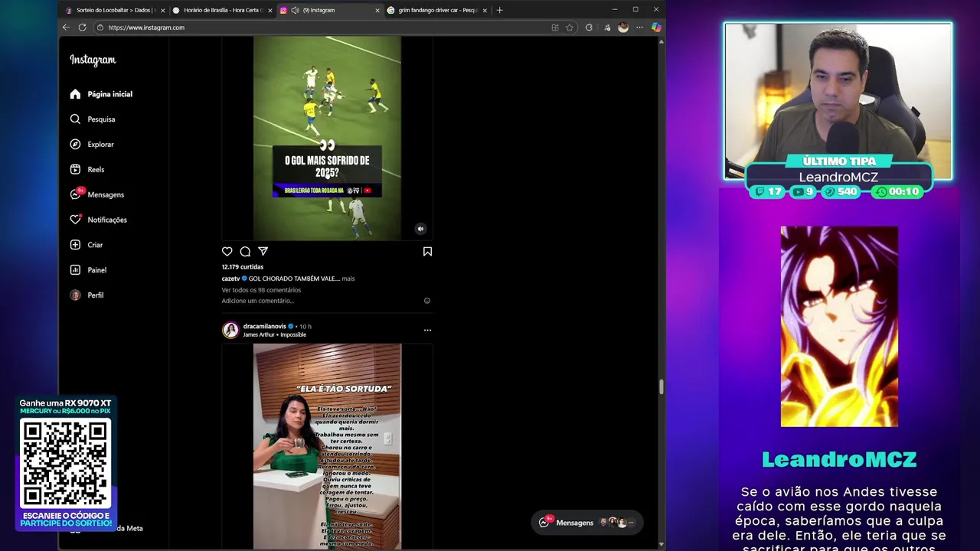This screenshot has width=980, height=551.
Task: View all 98 comentários
Action: tap(261, 290)
